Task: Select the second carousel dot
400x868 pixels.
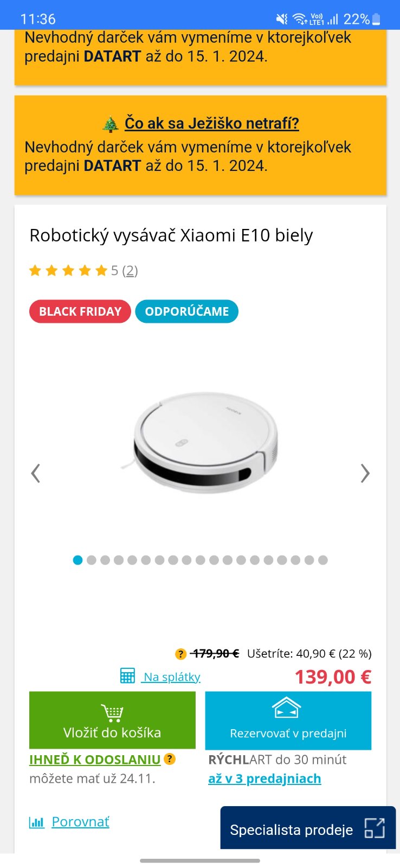Action: (92, 560)
